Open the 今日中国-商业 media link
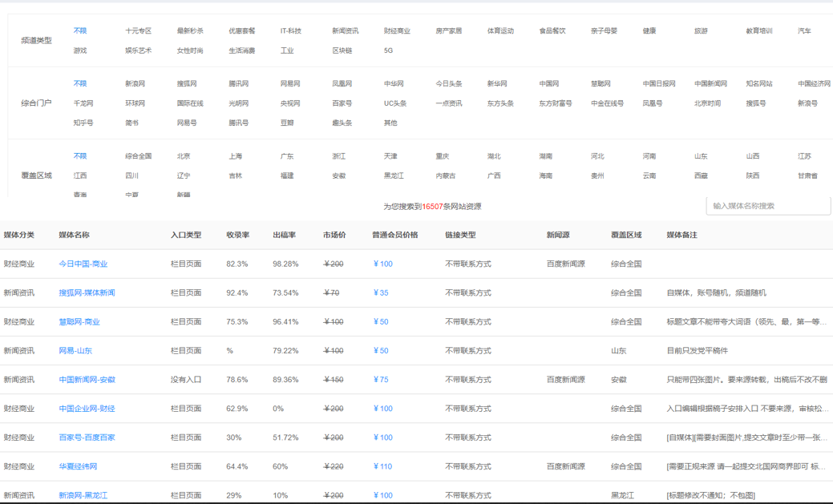The width and height of the screenshot is (833, 504). point(83,264)
